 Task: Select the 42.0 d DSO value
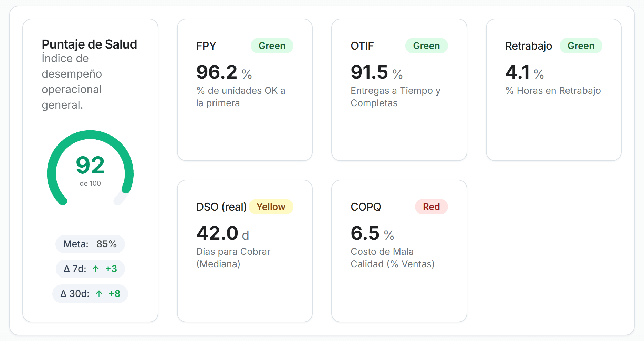click(222, 233)
